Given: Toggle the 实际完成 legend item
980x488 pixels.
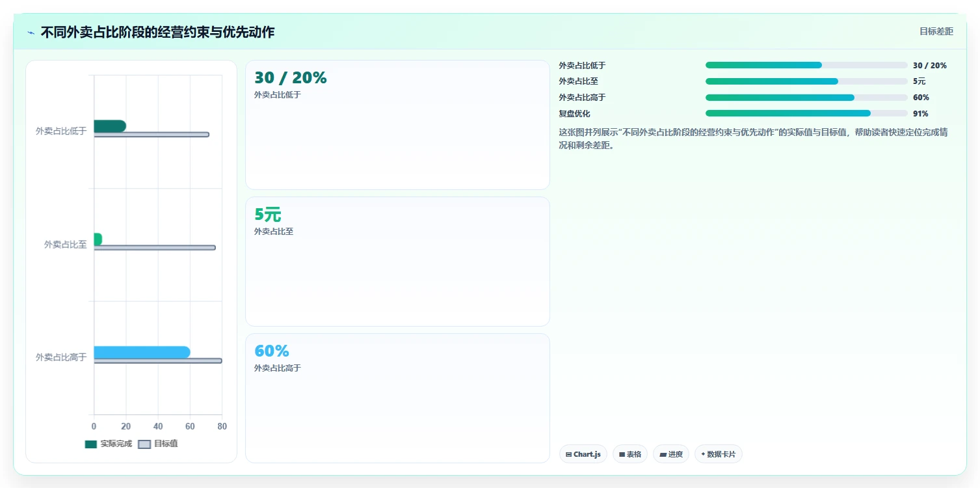Looking at the screenshot, I should click(x=109, y=444).
